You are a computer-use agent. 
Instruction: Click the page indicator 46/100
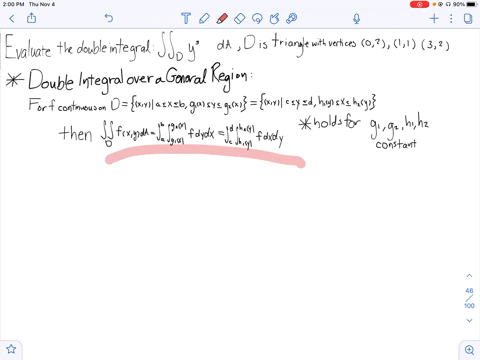click(469, 298)
